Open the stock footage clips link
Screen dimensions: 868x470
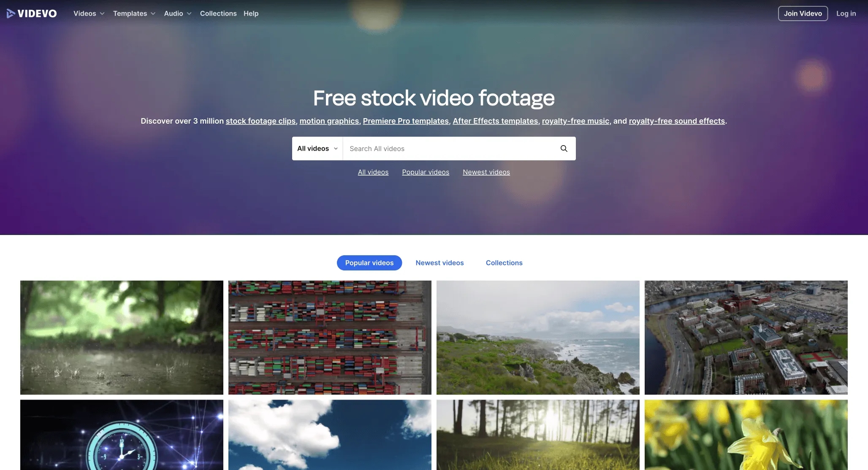[x=260, y=121]
